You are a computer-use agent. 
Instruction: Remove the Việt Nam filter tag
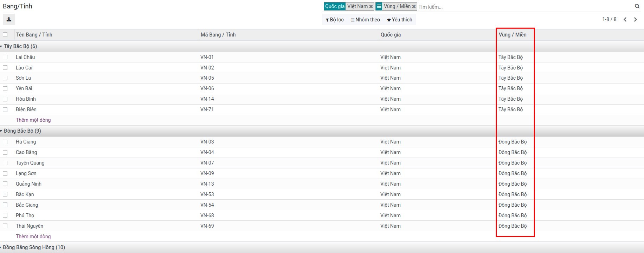point(371,7)
